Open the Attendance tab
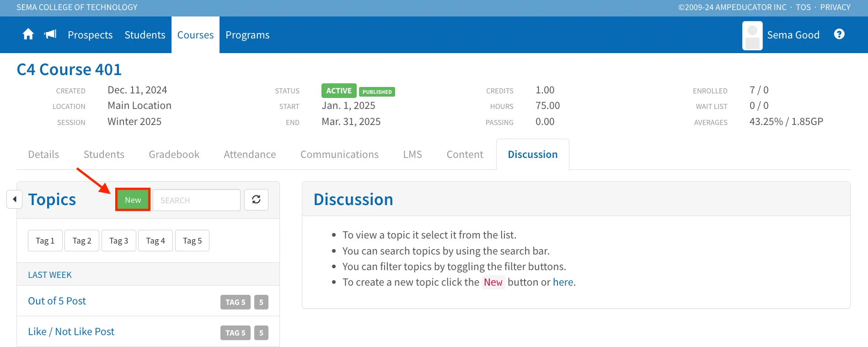 click(250, 154)
